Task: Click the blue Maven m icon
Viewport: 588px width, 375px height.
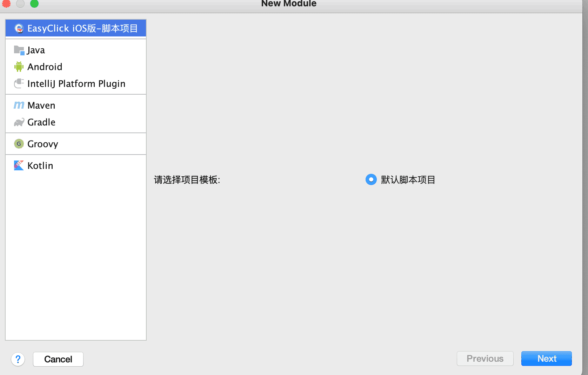Action: 19,105
